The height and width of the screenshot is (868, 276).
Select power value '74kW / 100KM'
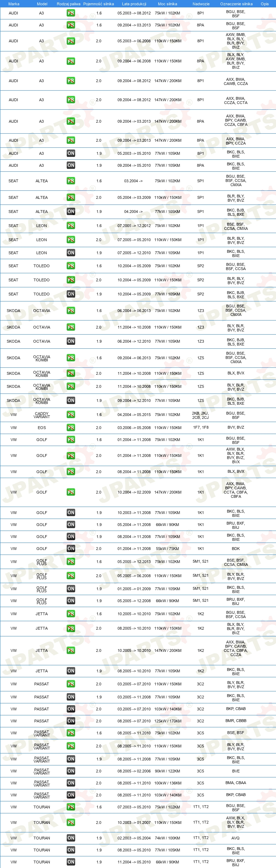(167, 838)
